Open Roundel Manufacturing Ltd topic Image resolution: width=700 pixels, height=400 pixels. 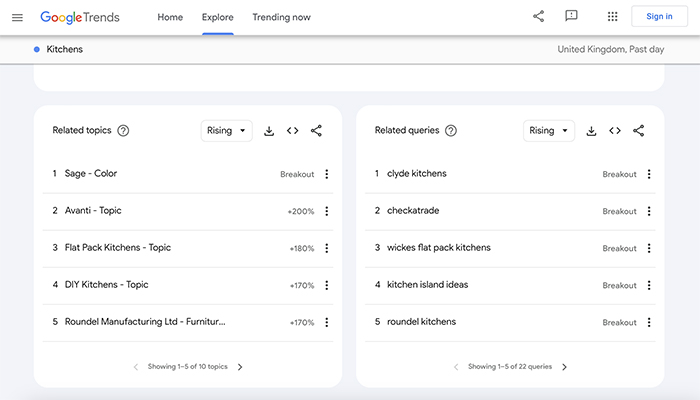[x=145, y=322]
